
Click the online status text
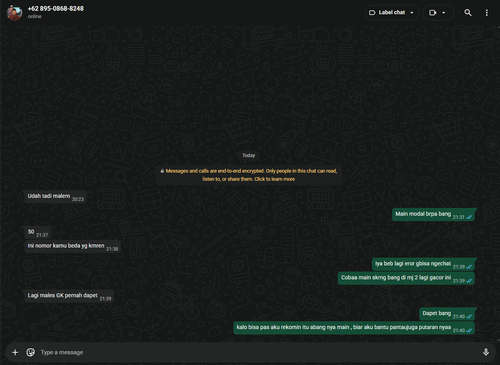(35, 16)
